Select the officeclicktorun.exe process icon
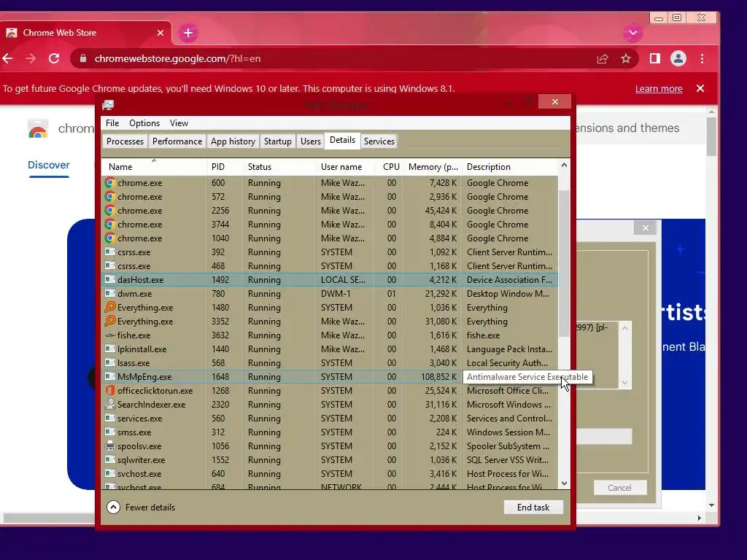This screenshot has width=747, height=560. (110, 391)
